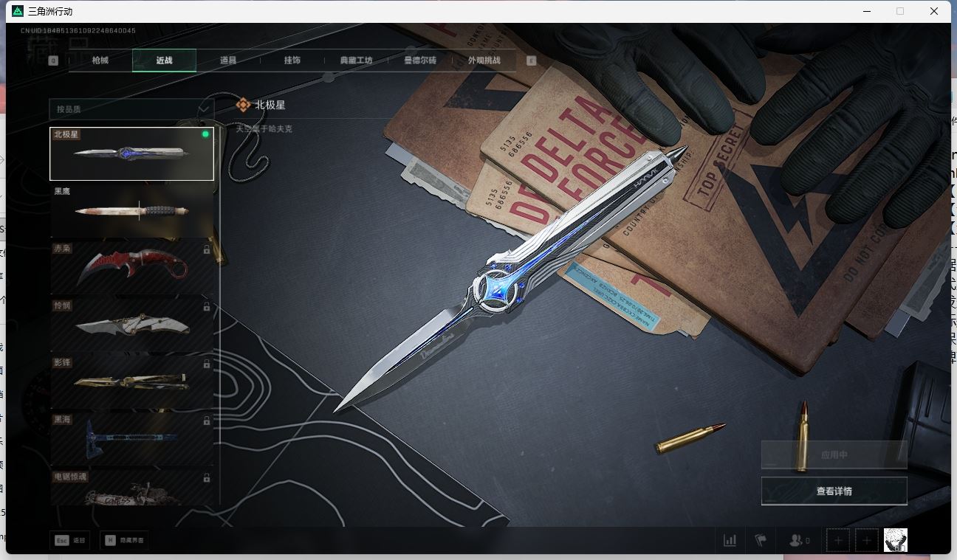The height and width of the screenshot is (560, 957).
Task: Click the flag icon in bottom bar
Action: pyautogui.click(x=761, y=540)
